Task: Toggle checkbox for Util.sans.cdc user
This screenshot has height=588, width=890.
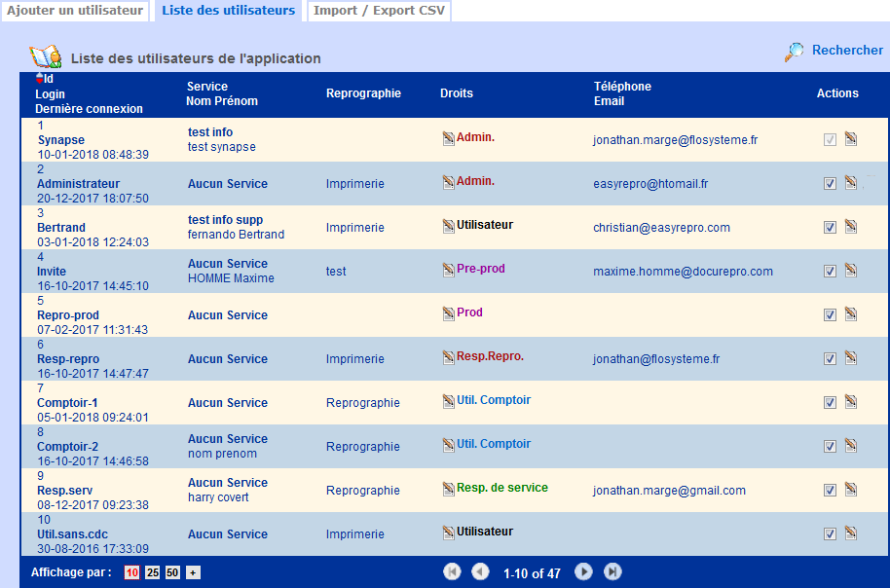Action: click(830, 533)
